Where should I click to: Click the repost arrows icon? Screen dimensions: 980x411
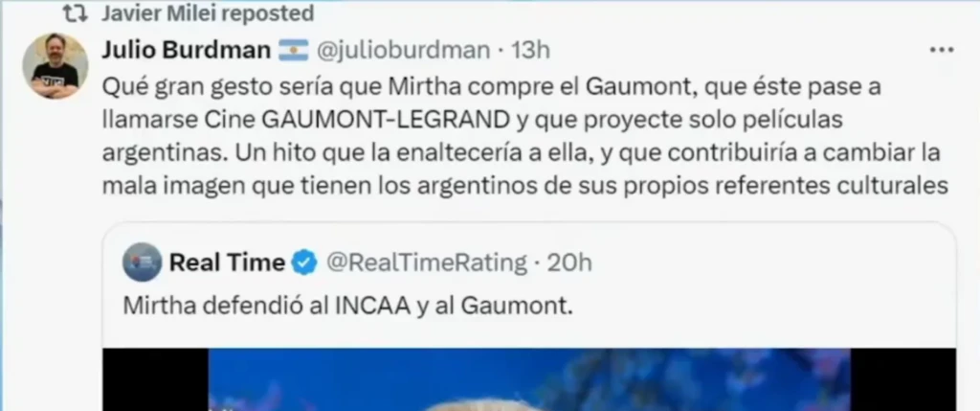click(x=77, y=13)
